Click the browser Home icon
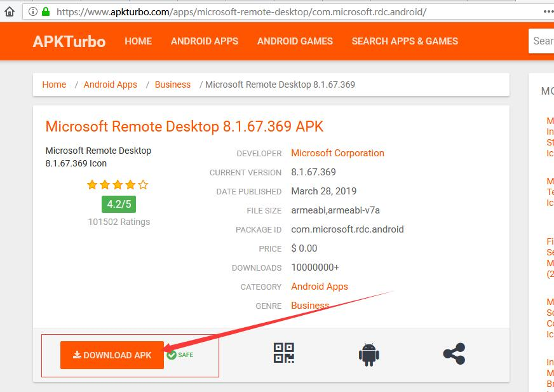 click(10, 11)
